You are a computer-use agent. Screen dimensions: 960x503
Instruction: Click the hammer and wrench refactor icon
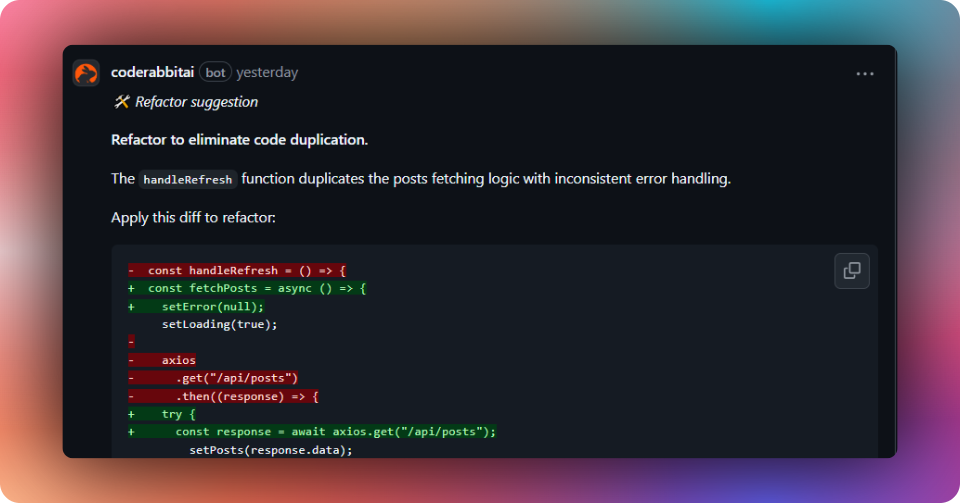(121, 102)
